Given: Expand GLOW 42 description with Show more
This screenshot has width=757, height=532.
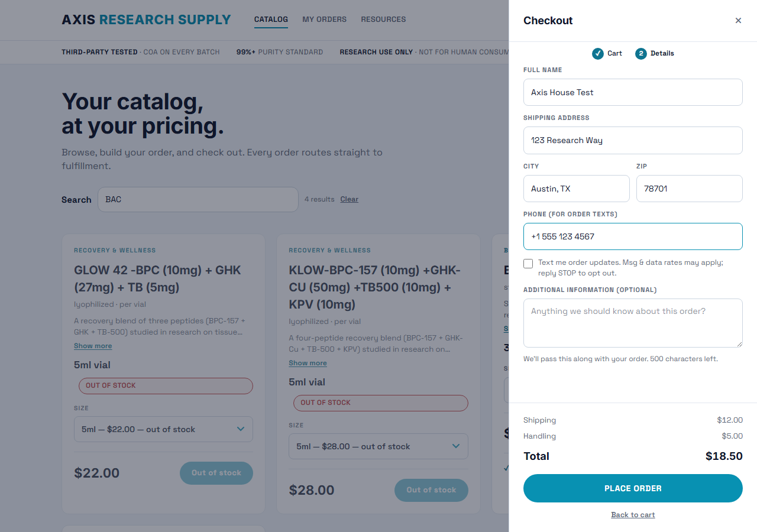Looking at the screenshot, I should [93, 346].
